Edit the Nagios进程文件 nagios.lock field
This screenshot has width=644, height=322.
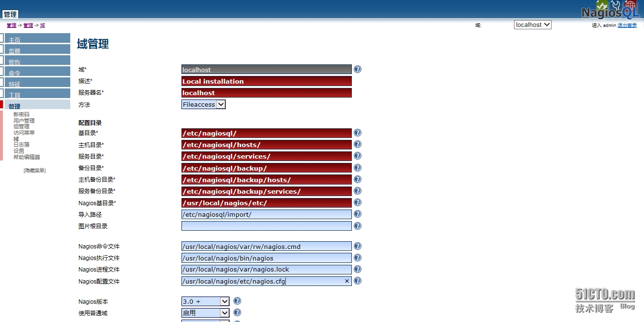click(x=267, y=270)
